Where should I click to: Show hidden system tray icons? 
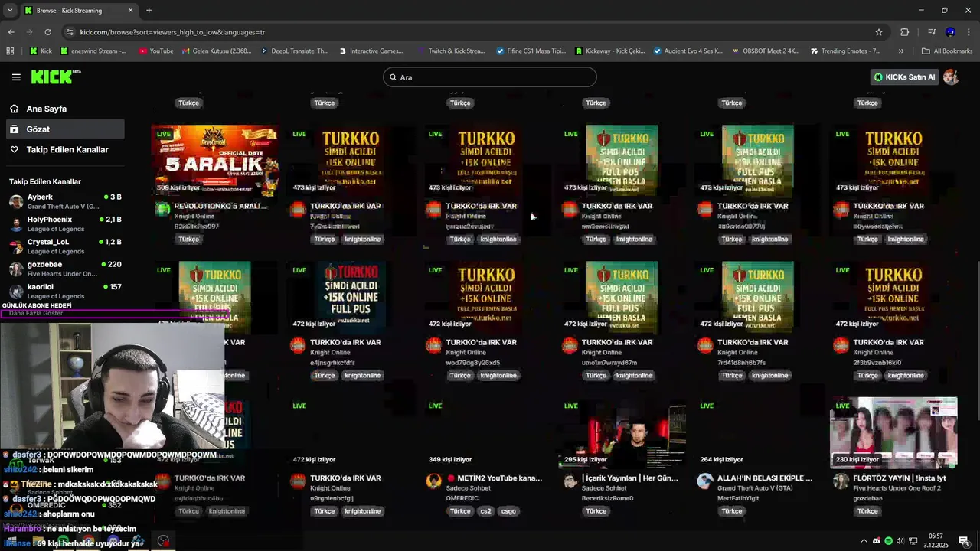coord(864,541)
